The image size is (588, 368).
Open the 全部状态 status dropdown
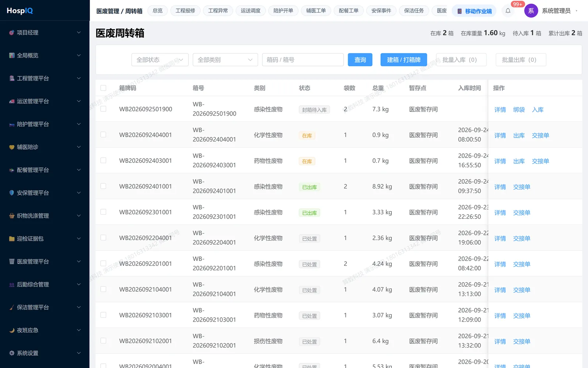click(160, 60)
